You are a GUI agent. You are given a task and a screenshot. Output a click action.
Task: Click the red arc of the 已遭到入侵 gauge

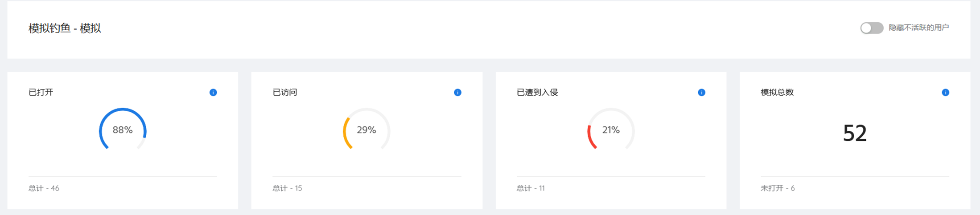(x=590, y=136)
